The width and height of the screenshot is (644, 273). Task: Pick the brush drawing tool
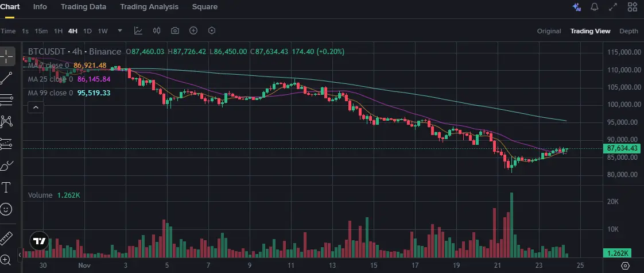tap(7, 166)
